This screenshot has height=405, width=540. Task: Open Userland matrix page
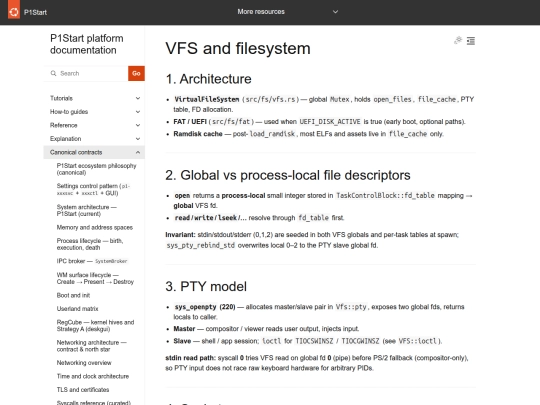coord(77,309)
